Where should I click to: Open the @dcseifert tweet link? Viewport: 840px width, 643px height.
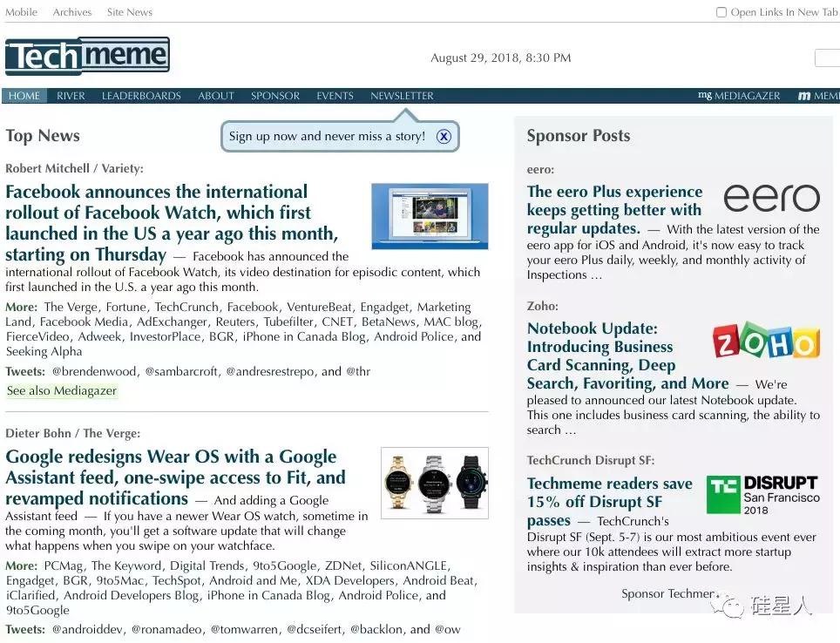point(315,630)
